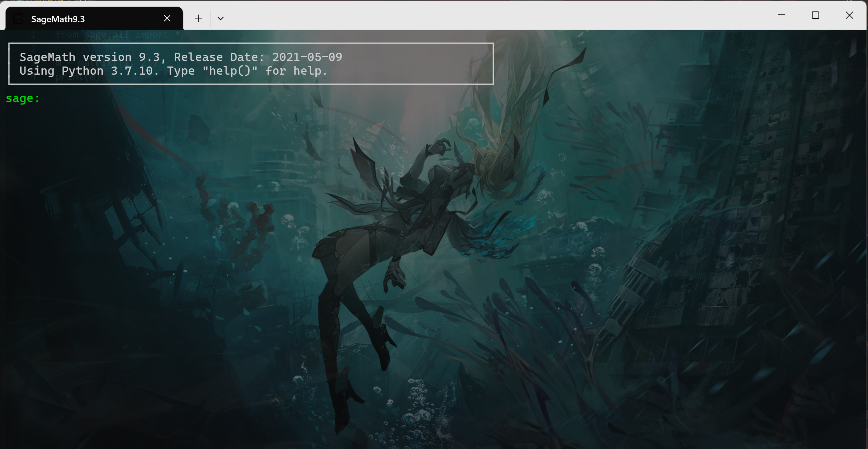Click the terminal icon in the SageMath9.3 tab

click(18, 18)
